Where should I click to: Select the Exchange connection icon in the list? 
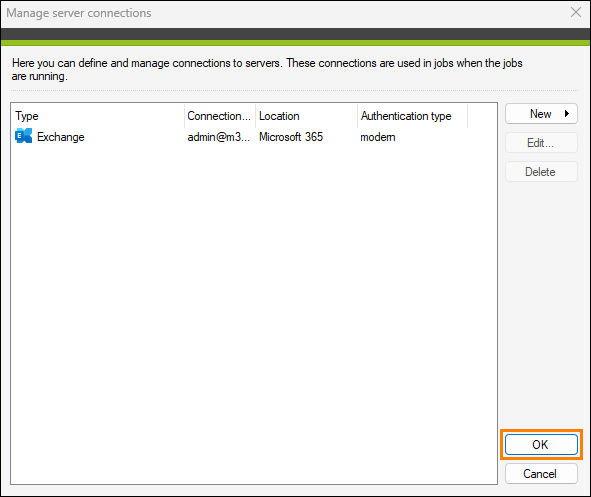click(x=23, y=136)
